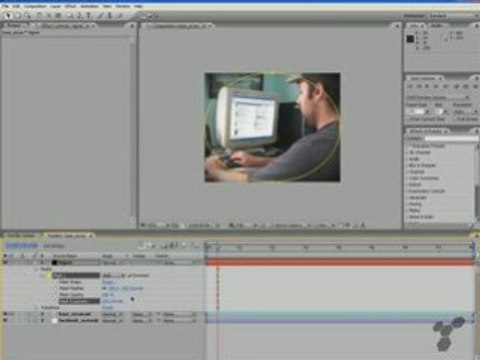Toggle audio button in Time Controls
480x360 pixels.
pos(456,86)
